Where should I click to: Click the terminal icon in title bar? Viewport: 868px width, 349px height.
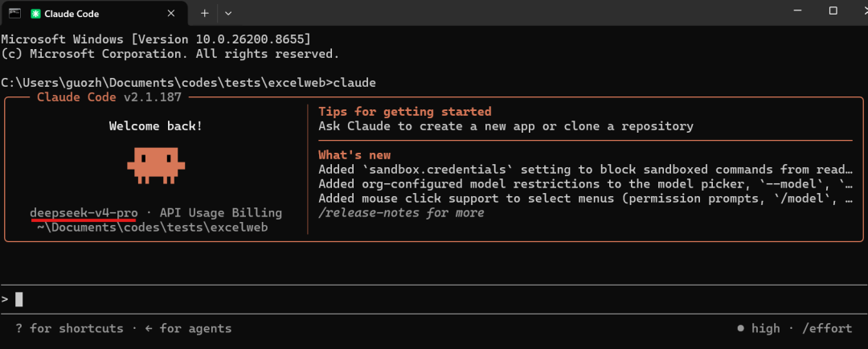tap(15, 12)
